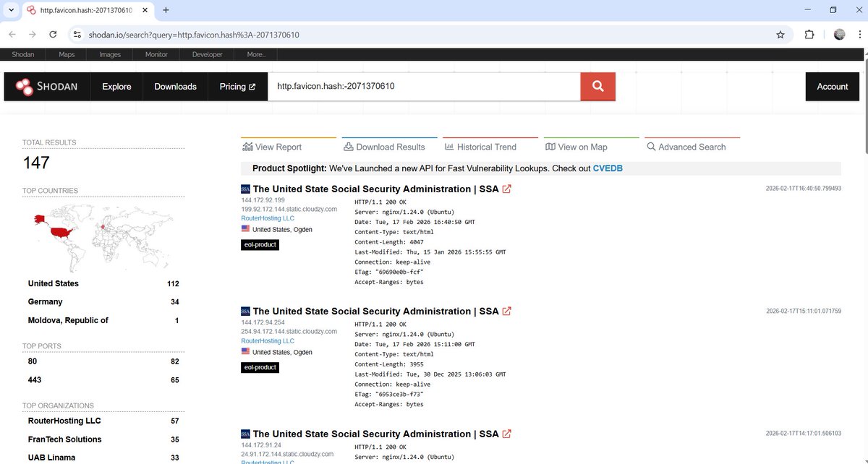
Task: Click eol-product tag on first result
Action: pyautogui.click(x=260, y=245)
